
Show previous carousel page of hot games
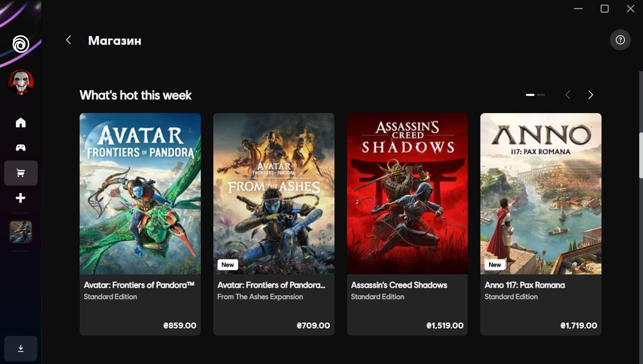pyautogui.click(x=568, y=95)
